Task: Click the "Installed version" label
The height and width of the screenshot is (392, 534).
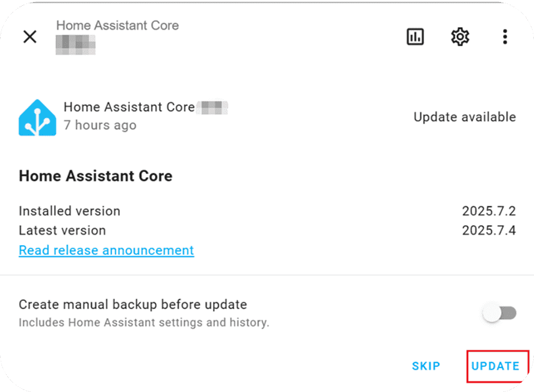Action: (69, 211)
